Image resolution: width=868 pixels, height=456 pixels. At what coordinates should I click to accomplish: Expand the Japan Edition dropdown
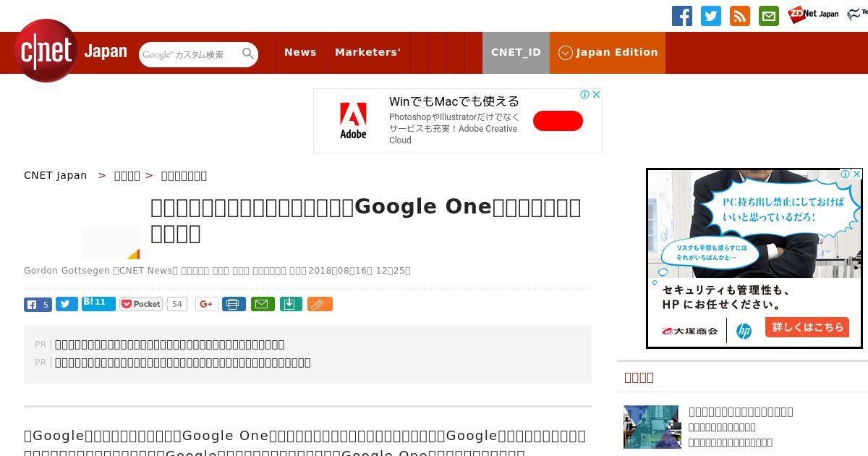point(608,52)
